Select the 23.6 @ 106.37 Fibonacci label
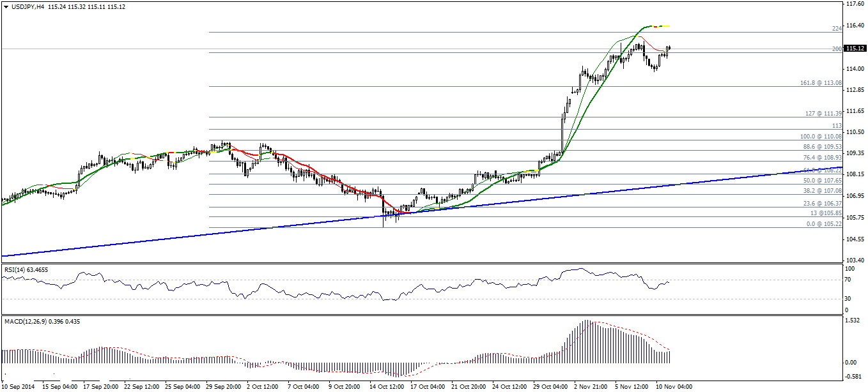 pyautogui.click(x=823, y=204)
